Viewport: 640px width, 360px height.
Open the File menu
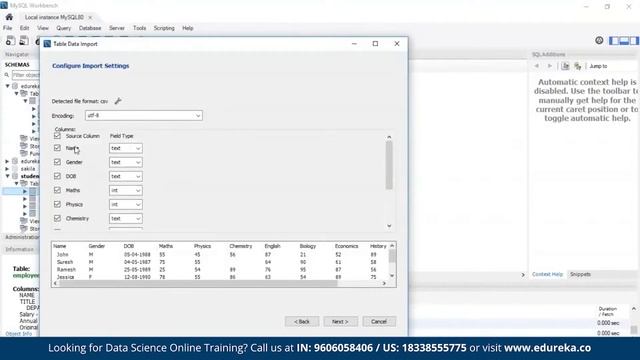[7, 28]
